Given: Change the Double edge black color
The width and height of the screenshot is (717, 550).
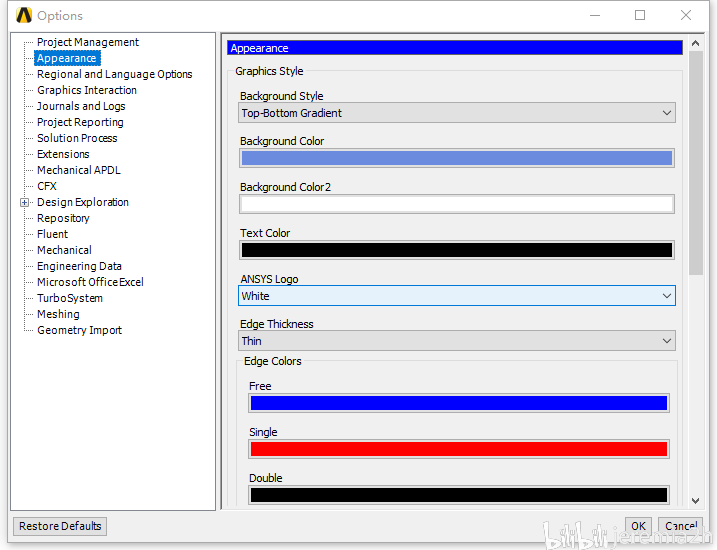Looking at the screenshot, I should 459,495.
